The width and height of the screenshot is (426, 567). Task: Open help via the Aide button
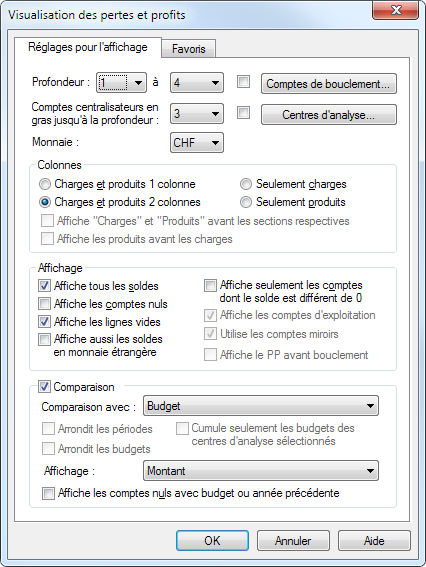coord(374,541)
